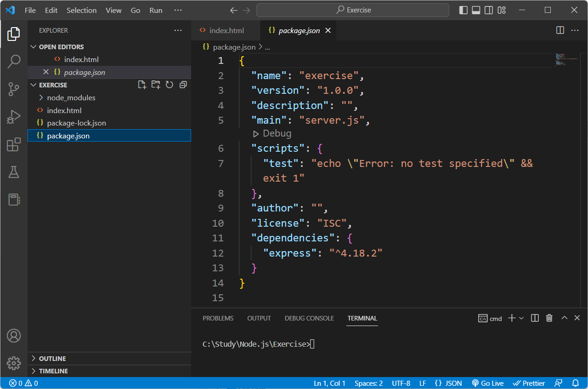Click UTF-8 encoding in status bar
588x389 pixels.
[401, 383]
